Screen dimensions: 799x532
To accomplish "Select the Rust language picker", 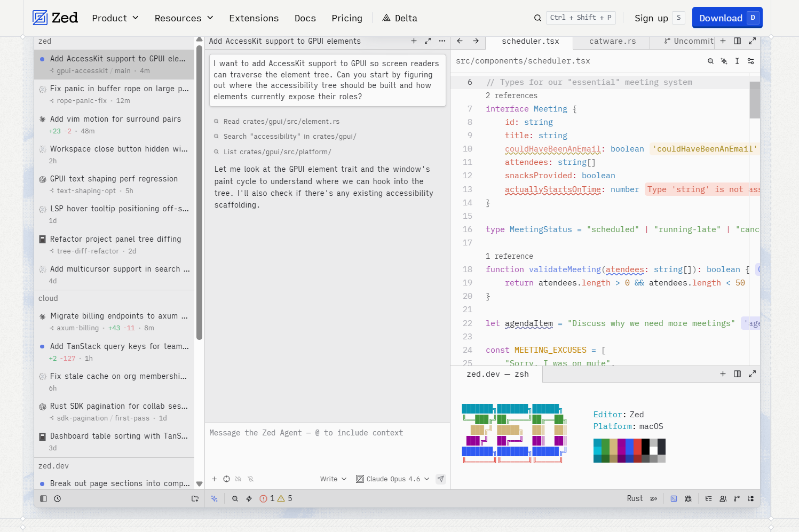I will pos(635,499).
